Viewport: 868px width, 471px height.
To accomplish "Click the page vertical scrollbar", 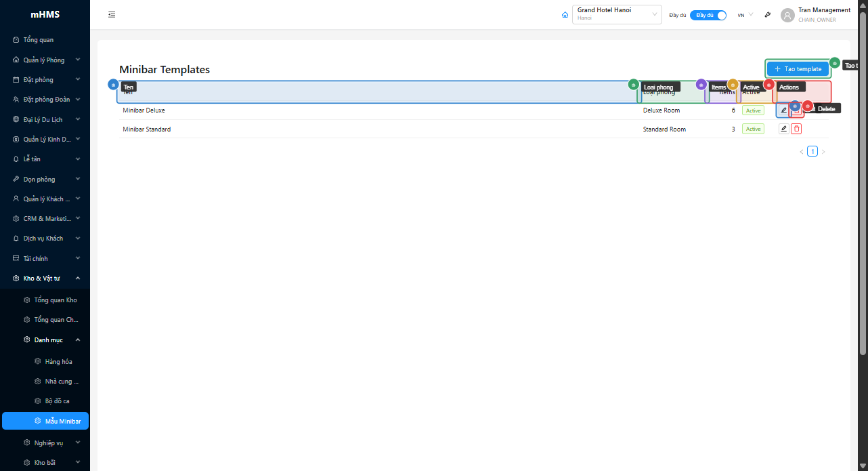I will [863, 183].
